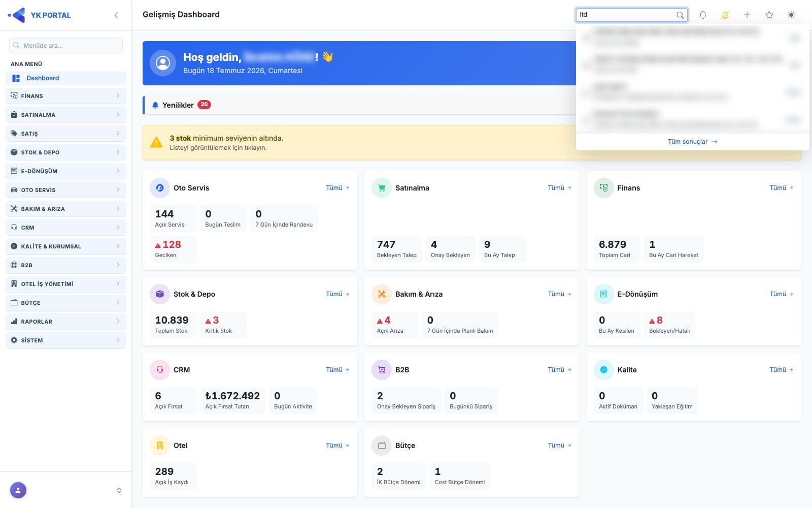This screenshot has height=508, width=812.
Task: Open KALİTE & KURUMSAL menu item
Action: click(66, 246)
